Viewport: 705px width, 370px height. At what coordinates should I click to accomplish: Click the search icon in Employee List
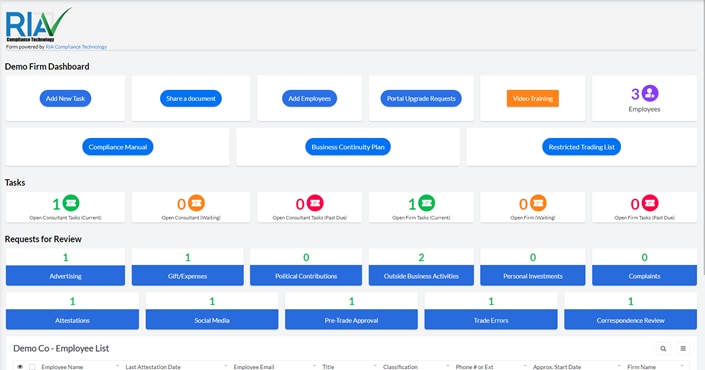point(663,348)
